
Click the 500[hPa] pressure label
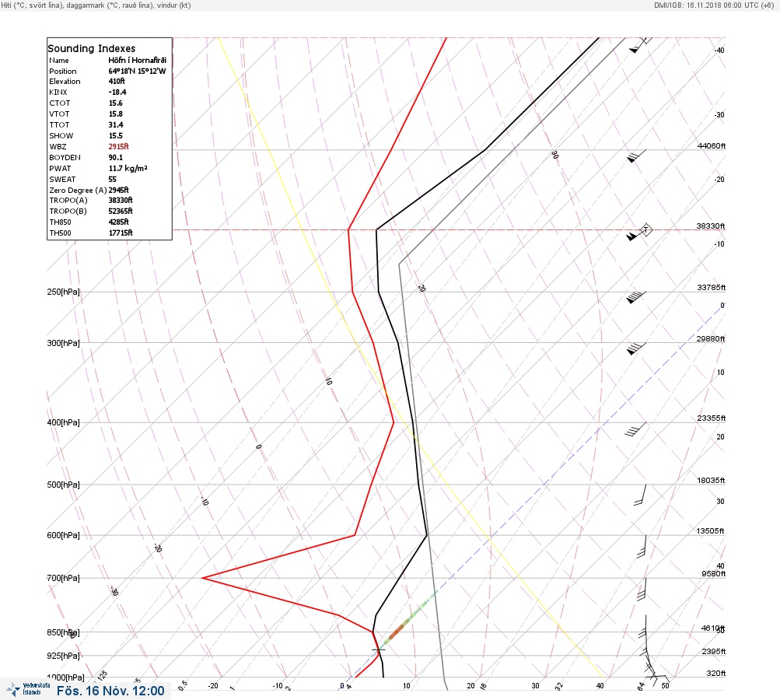(x=63, y=485)
